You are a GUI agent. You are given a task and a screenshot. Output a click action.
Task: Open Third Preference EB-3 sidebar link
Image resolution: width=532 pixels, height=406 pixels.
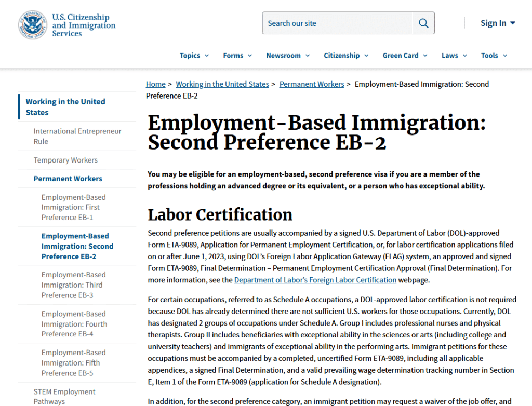click(x=74, y=285)
